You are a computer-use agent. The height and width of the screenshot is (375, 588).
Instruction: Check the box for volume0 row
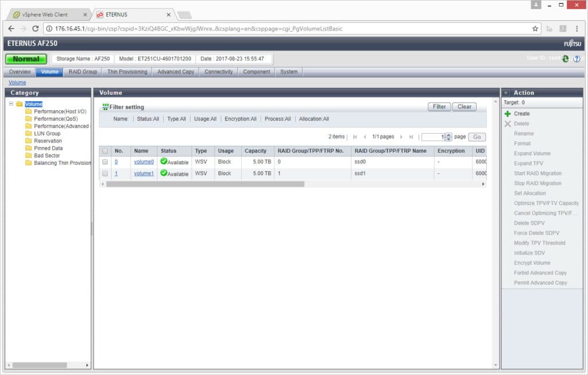point(105,161)
